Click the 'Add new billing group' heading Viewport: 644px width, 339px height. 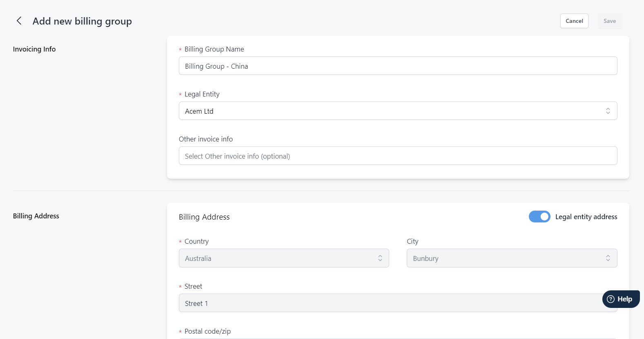tap(82, 21)
